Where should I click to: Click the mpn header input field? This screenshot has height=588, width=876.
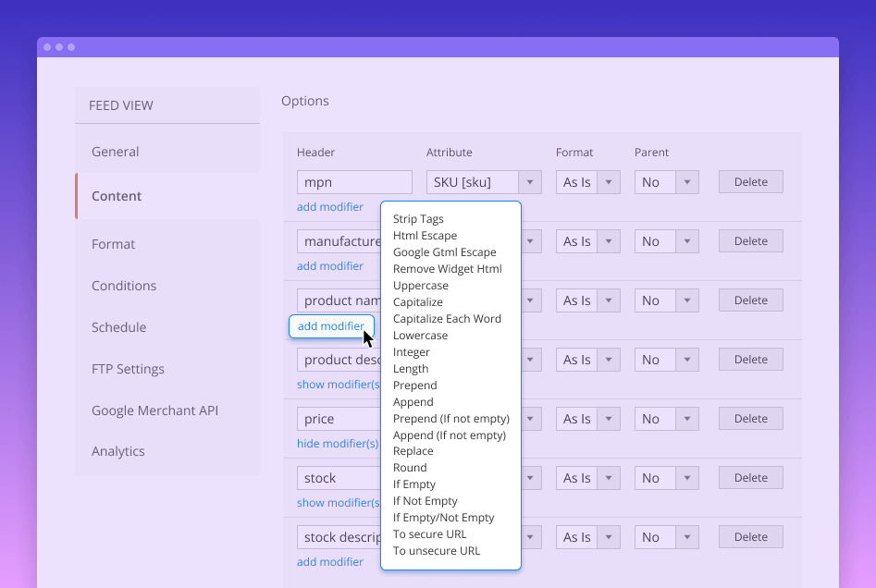tap(353, 181)
